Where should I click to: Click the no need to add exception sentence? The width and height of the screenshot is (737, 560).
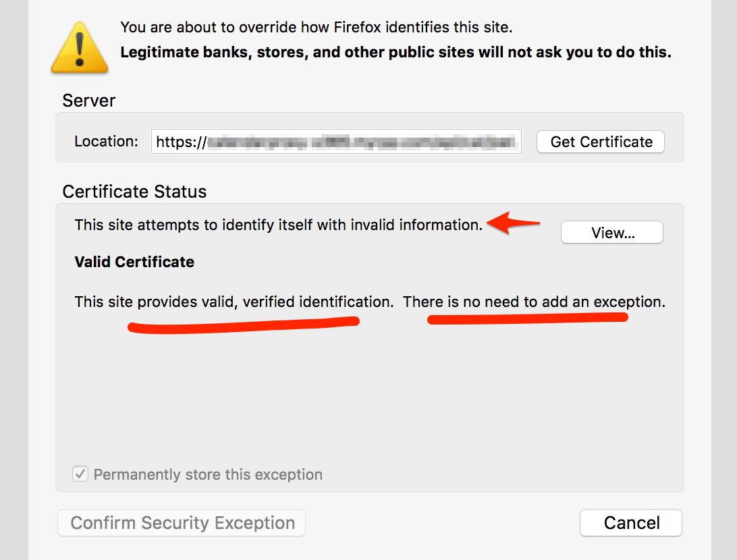pyautogui.click(x=534, y=302)
